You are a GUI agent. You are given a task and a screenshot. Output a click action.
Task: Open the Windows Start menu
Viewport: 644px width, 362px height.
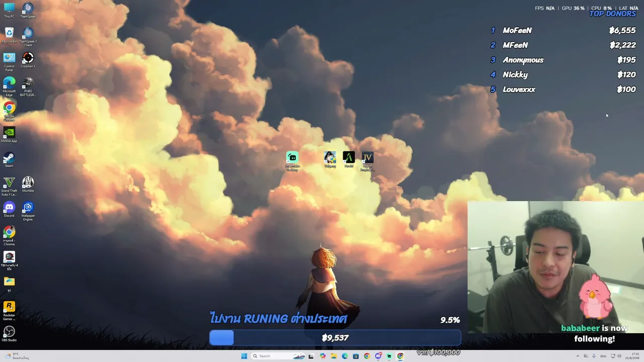tap(244, 356)
